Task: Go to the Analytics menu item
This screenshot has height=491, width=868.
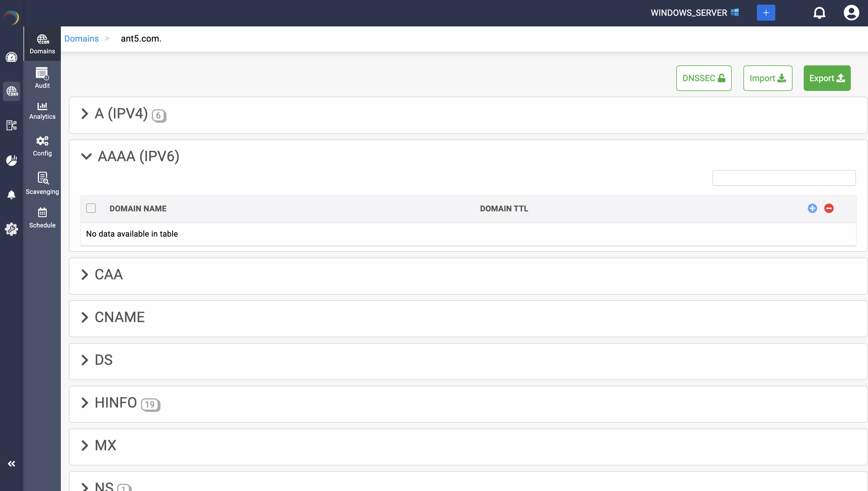Action: (x=42, y=111)
